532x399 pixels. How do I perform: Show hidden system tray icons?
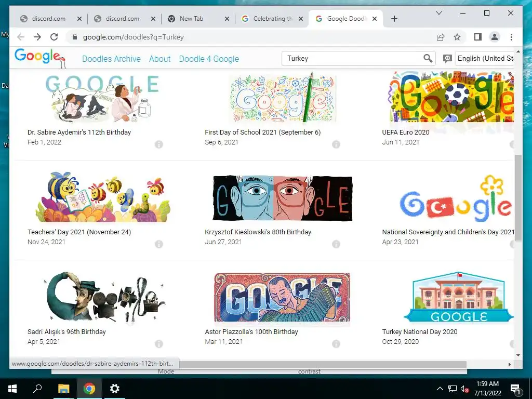440,389
